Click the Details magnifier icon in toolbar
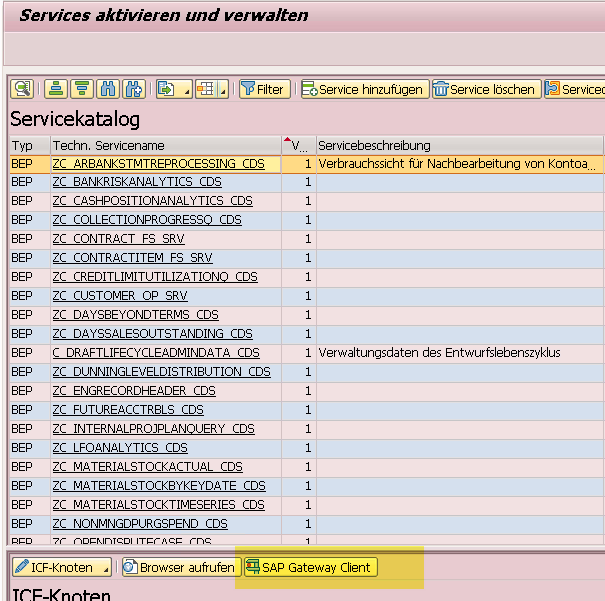Viewport: 605px width, 601px height. (22, 89)
